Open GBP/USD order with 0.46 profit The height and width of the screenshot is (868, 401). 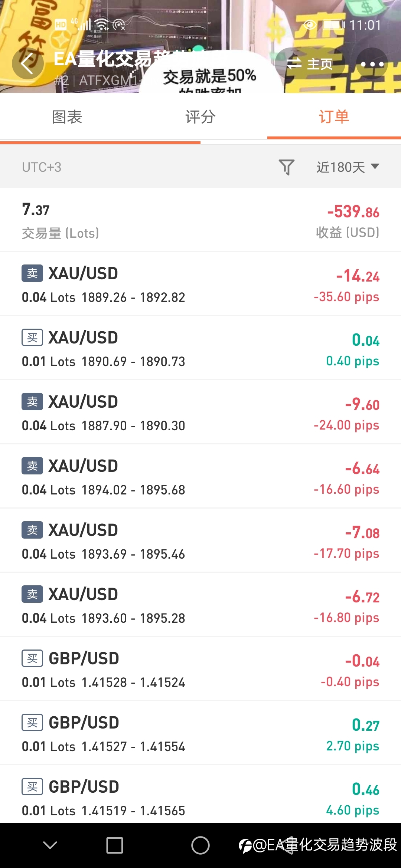tap(200, 798)
